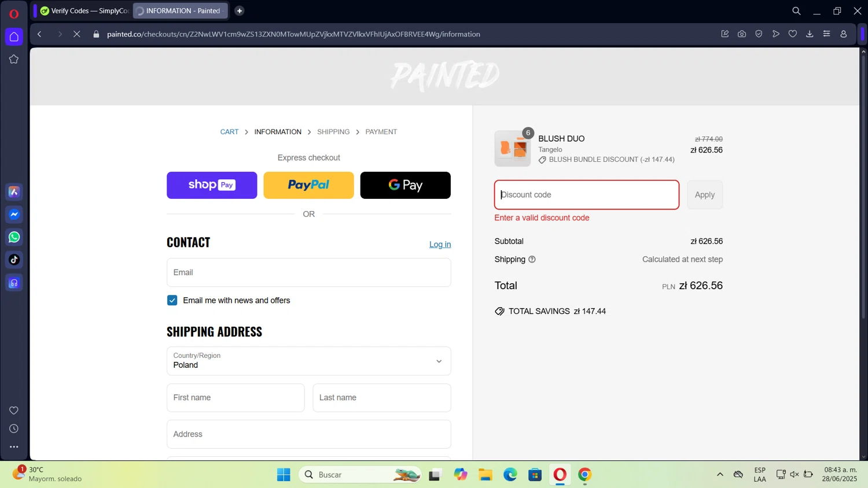Open the downloads icon in toolbar
868x488 pixels.
pyautogui.click(x=810, y=34)
